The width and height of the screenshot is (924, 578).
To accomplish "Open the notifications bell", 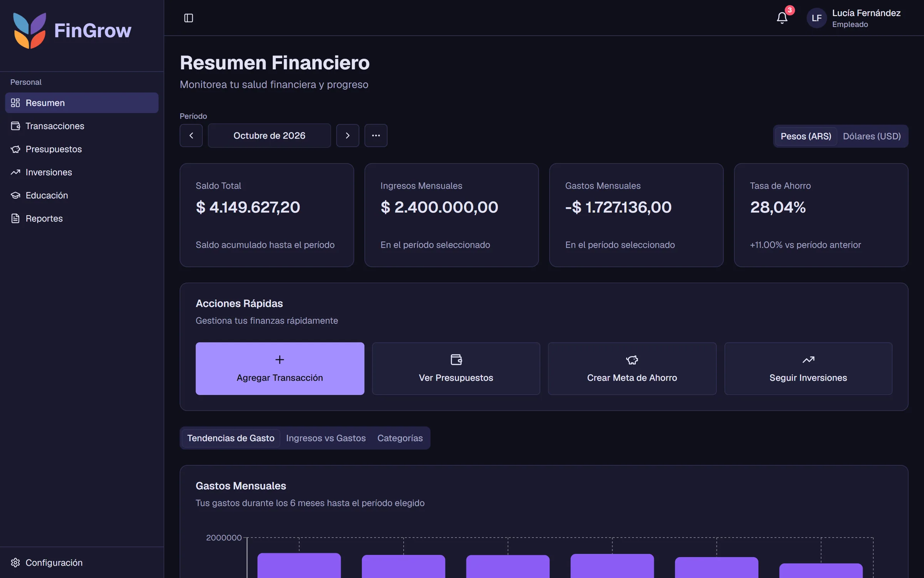I will click(782, 18).
